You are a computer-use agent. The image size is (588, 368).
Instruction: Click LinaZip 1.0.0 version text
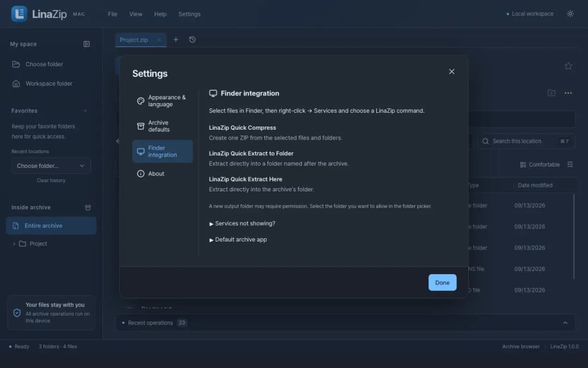565,347
